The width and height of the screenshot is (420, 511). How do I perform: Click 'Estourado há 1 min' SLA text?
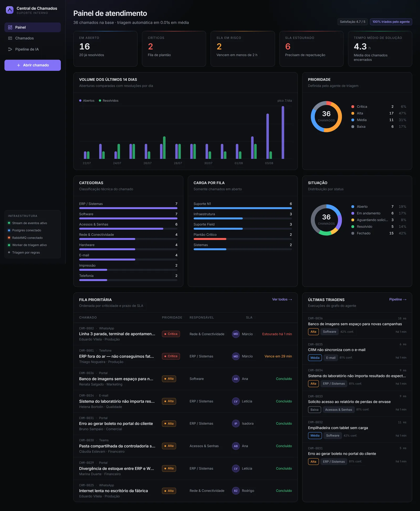[277, 334]
